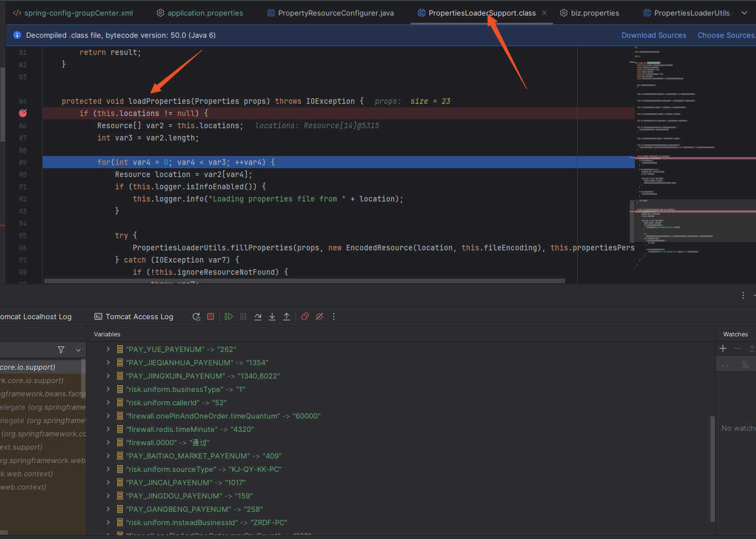
Task: Click the Rerun debug session icon
Action: (196, 316)
